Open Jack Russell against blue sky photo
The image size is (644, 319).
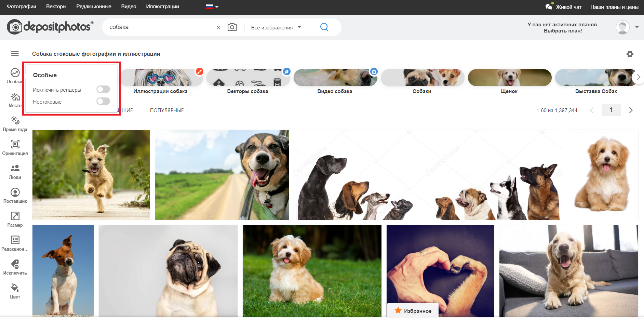pyautogui.click(x=63, y=271)
